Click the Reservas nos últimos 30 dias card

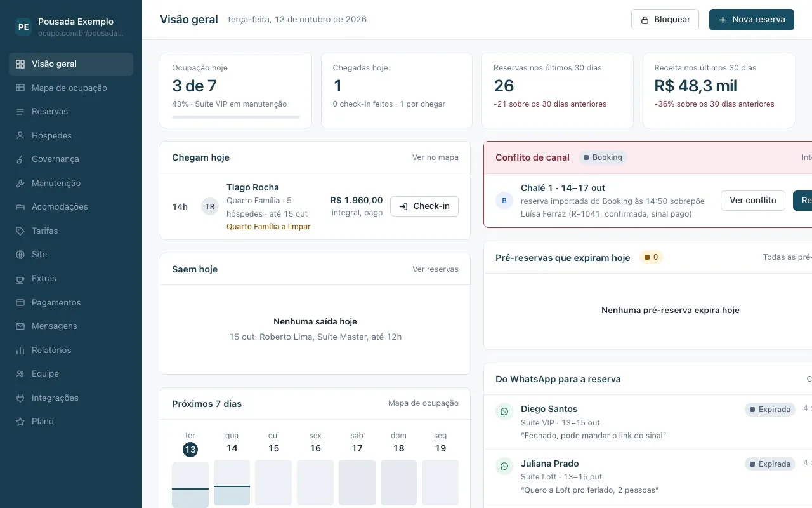coord(558,90)
